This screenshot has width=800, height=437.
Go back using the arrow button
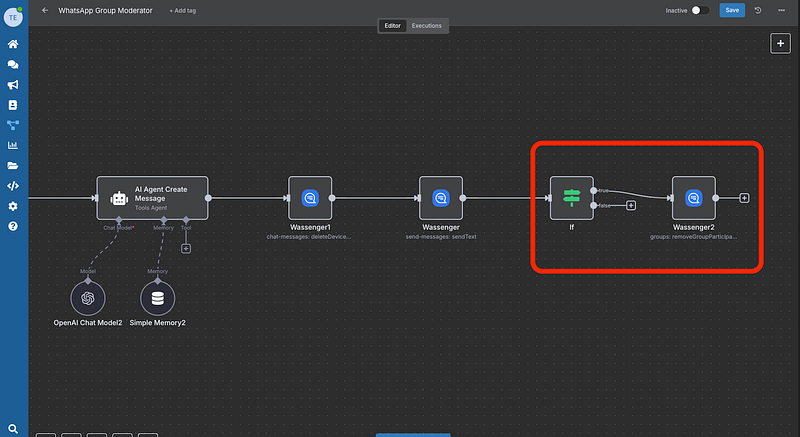pyautogui.click(x=45, y=10)
